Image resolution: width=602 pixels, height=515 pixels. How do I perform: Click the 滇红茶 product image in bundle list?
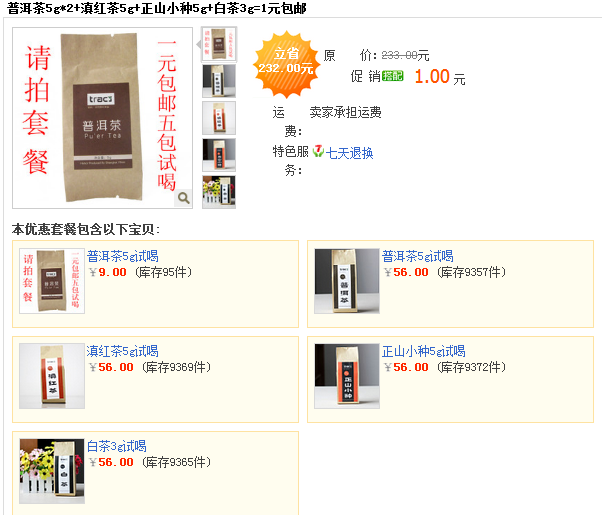[52, 376]
